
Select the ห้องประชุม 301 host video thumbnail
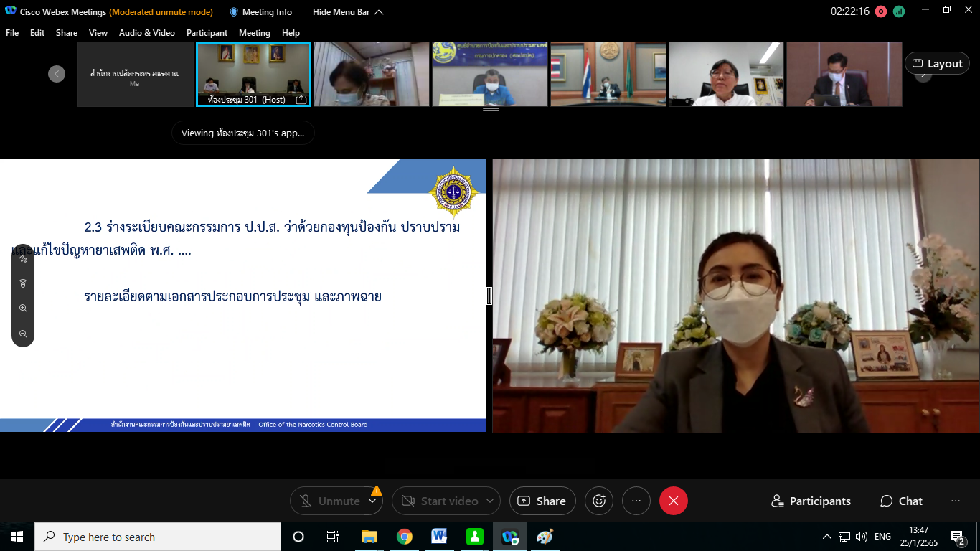(253, 74)
